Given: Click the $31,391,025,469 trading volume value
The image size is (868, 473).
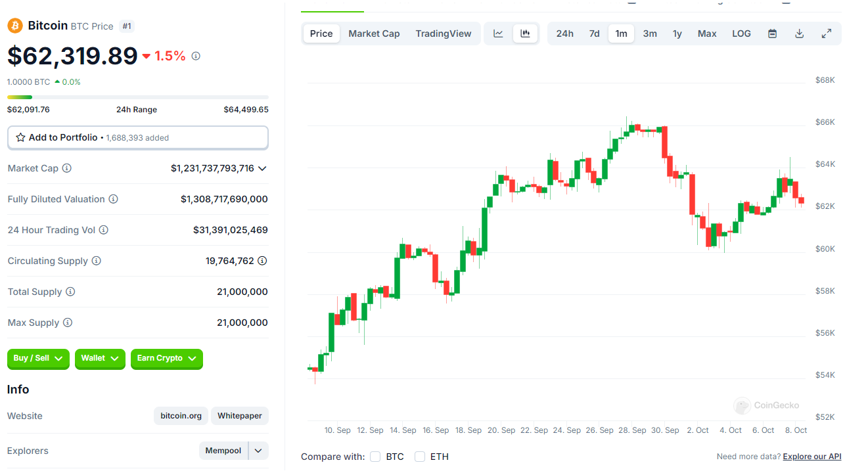Looking at the screenshot, I should pyautogui.click(x=231, y=230).
